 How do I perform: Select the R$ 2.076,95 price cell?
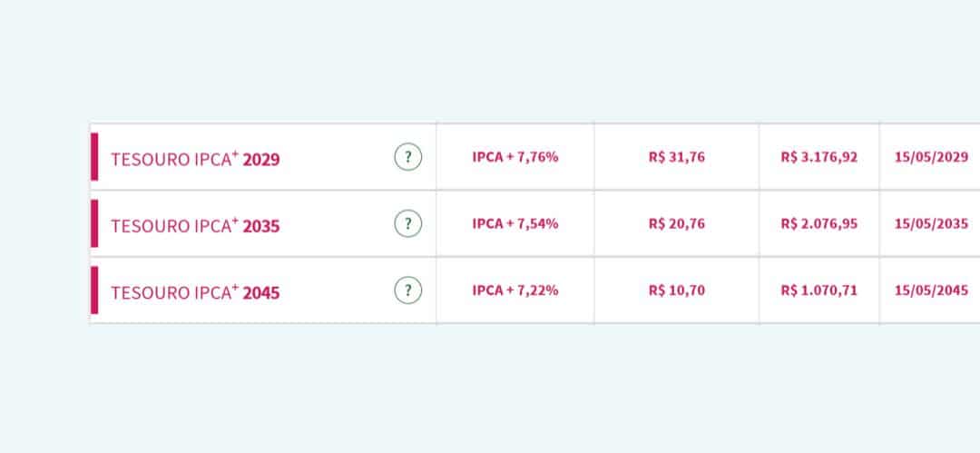click(x=818, y=223)
